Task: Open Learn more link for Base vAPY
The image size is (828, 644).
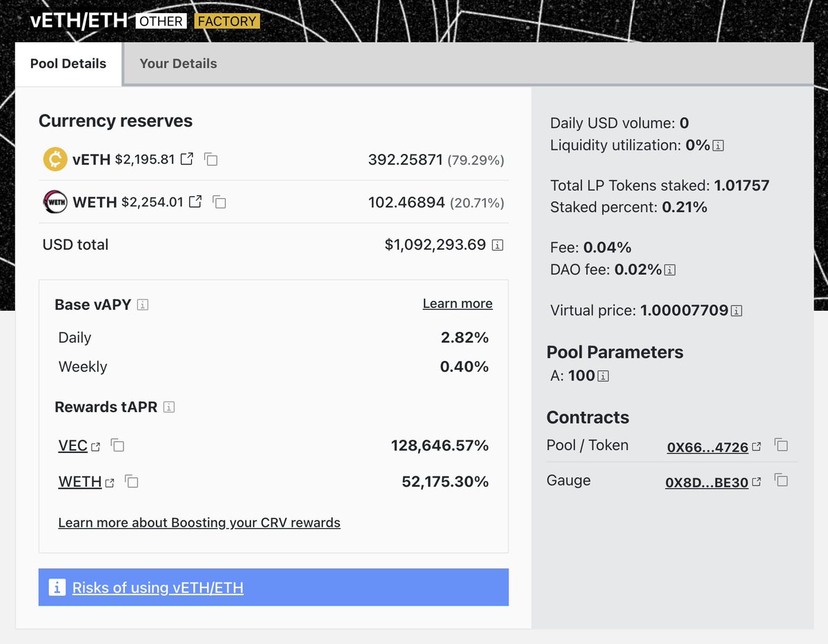Action: click(457, 304)
